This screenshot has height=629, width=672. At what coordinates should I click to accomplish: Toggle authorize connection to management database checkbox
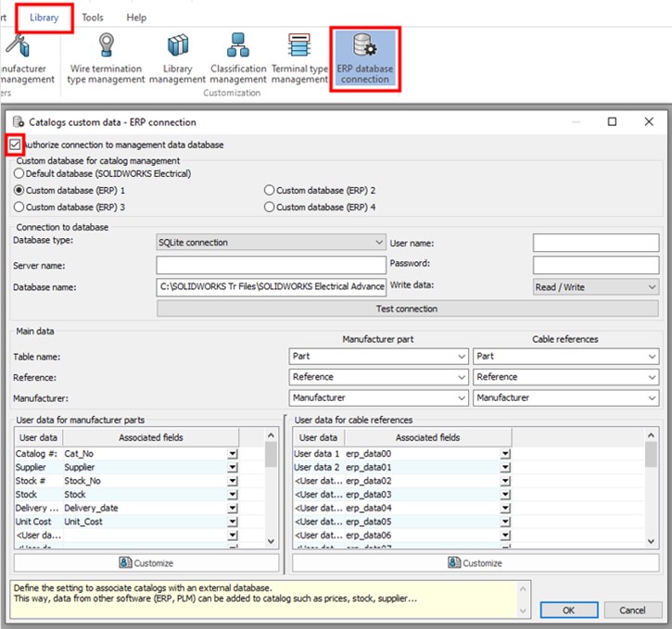click(x=15, y=145)
